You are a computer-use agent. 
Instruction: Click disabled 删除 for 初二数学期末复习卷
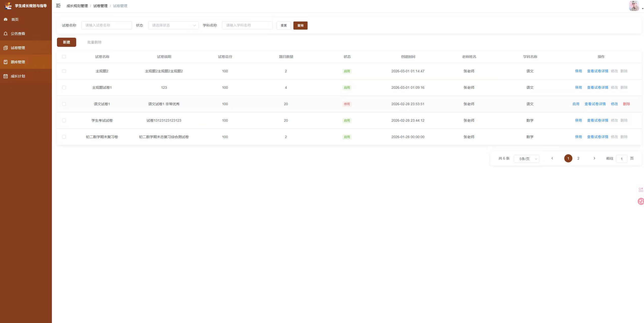[x=624, y=137]
